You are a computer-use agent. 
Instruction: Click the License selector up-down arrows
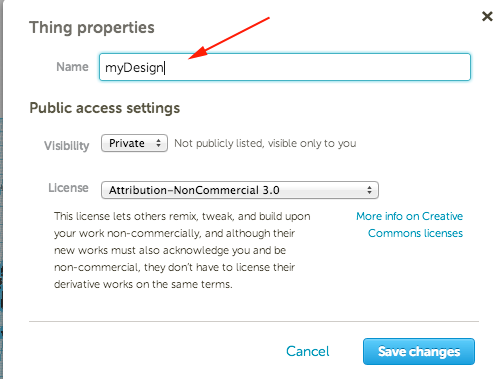pyautogui.click(x=369, y=190)
